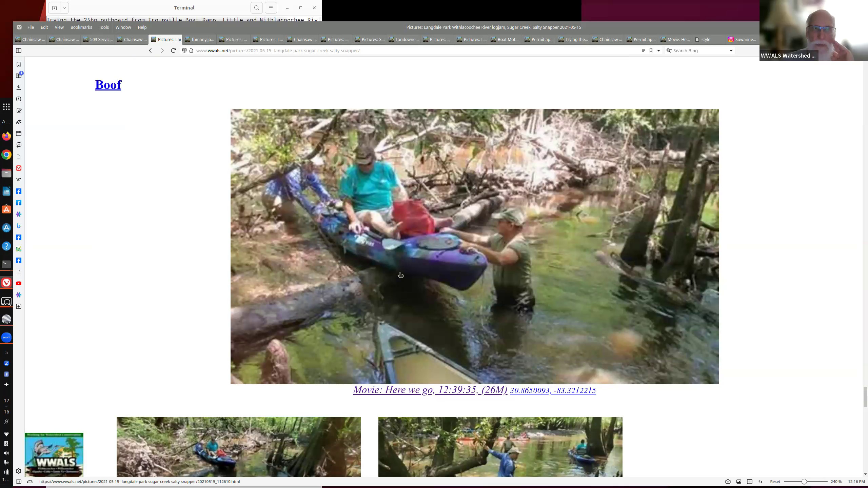Capture the page with camera icon
868x488 pixels.
(x=728, y=482)
